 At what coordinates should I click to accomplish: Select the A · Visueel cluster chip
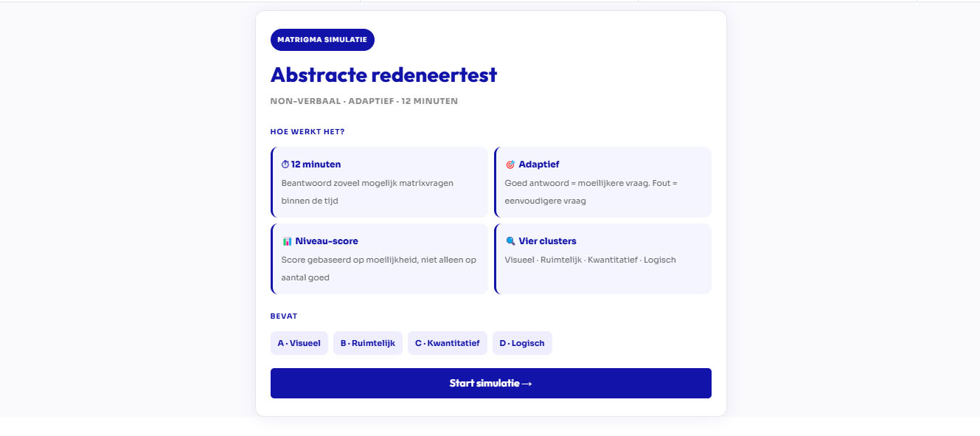coord(299,342)
